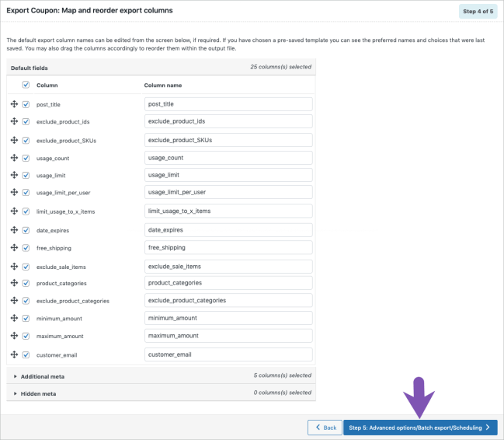Click the move icon for free_shipping row
The height and width of the screenshot is (440, 504).
14,248
